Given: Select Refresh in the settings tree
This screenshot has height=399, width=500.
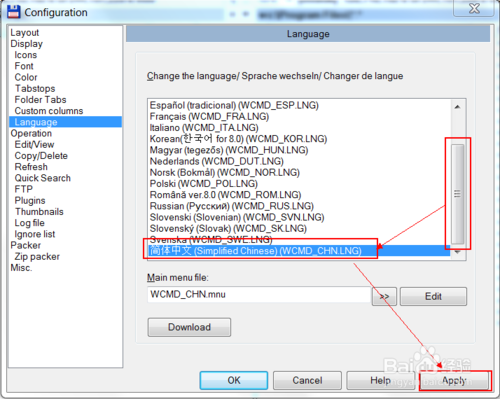Looking at the screenshot, I should pyautogui.click(x=31, y=167).
